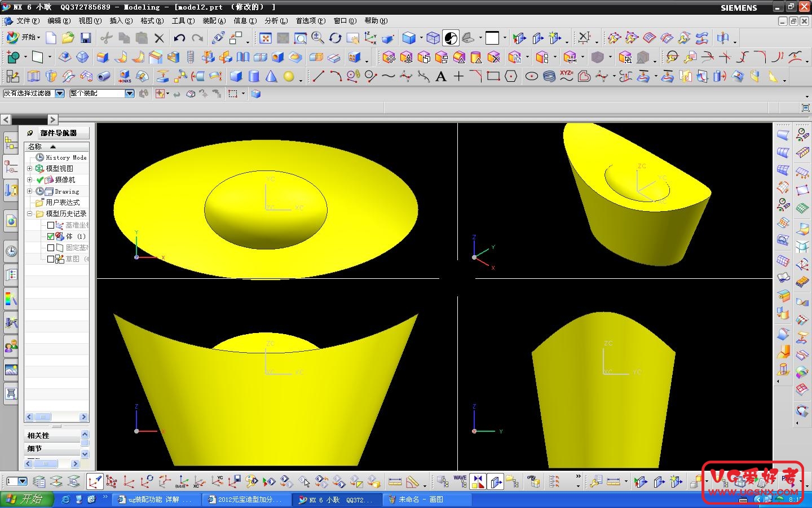This screenshot has height=508, width=812.
Task: Switch to wireframe display style
Action: [433, 38]
